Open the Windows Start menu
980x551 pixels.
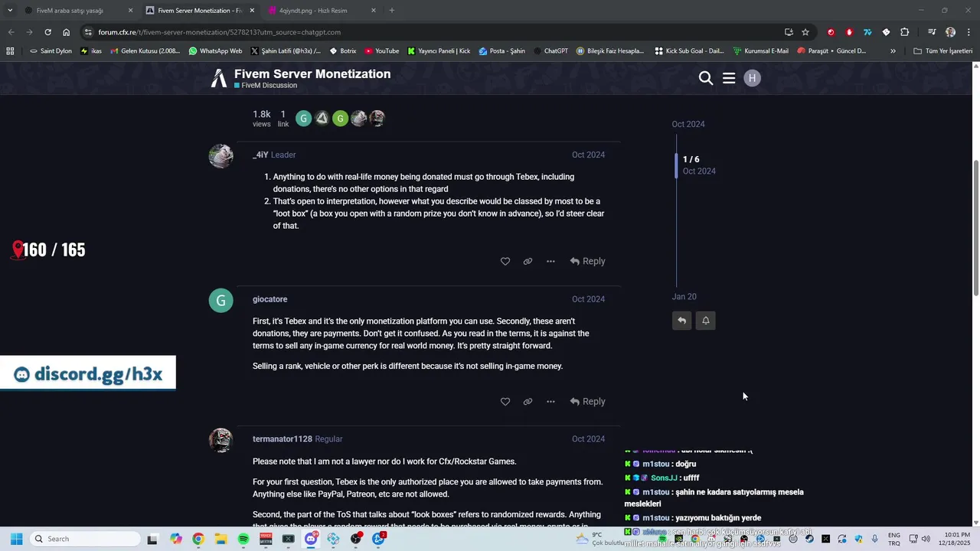16,539
